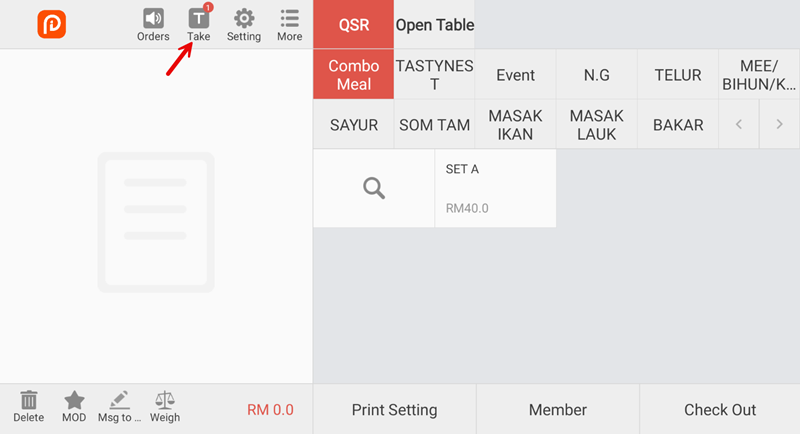The height and width of the screenshot is (434, 800).
Task: Click the Member button
Action: (557, 410)
